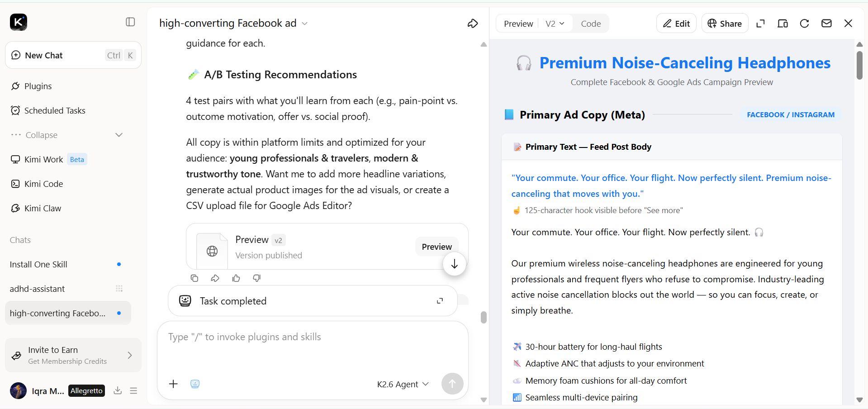Expand the preview panel to fullscreen
Viewport: 868px width, 409px height.
coord(761,24)
